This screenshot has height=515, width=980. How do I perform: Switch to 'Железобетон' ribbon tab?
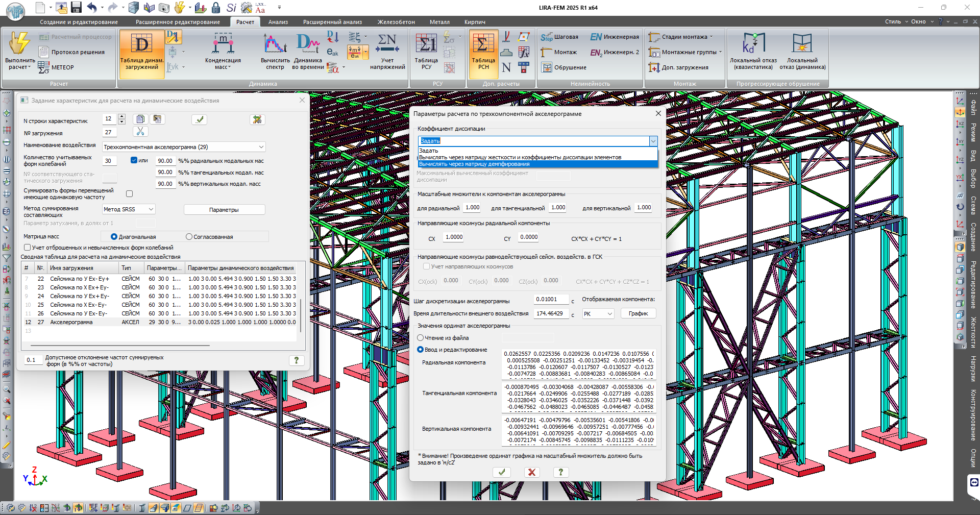point(396,22)
